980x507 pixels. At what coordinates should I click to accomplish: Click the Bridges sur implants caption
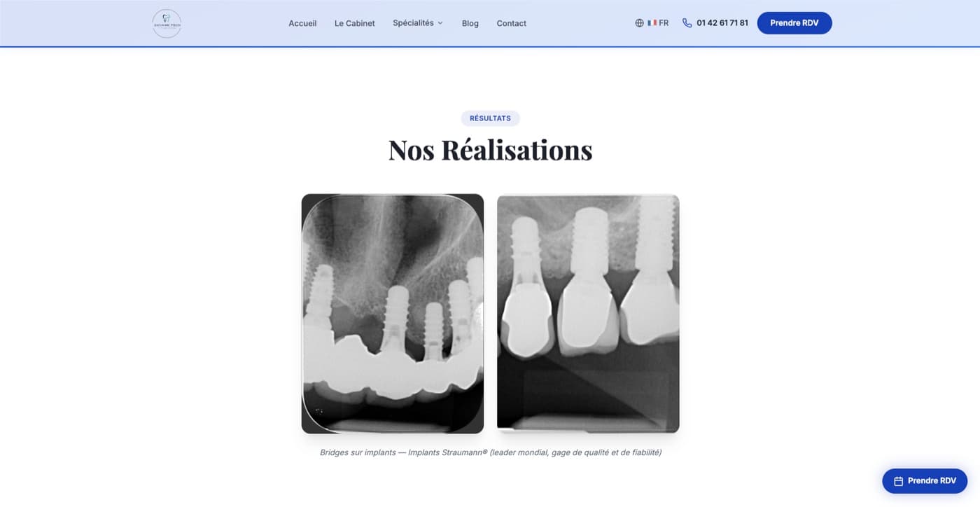click(x=490, y=452)
